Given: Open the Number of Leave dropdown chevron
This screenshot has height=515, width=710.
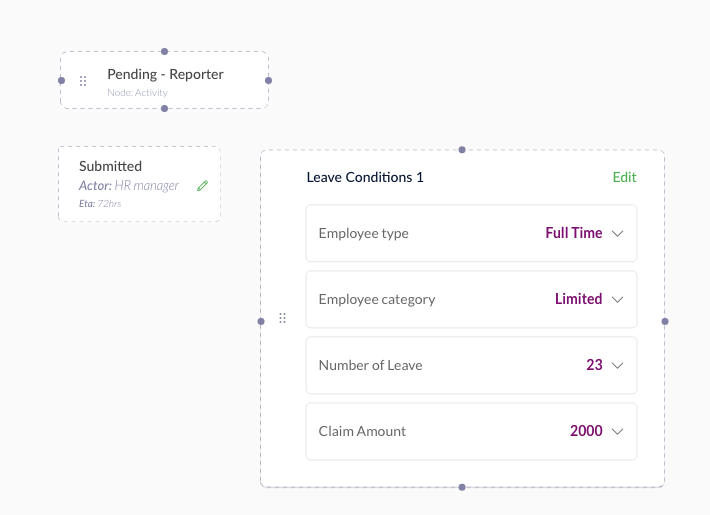Looking at the screenshot, I should tap(618, 366).
